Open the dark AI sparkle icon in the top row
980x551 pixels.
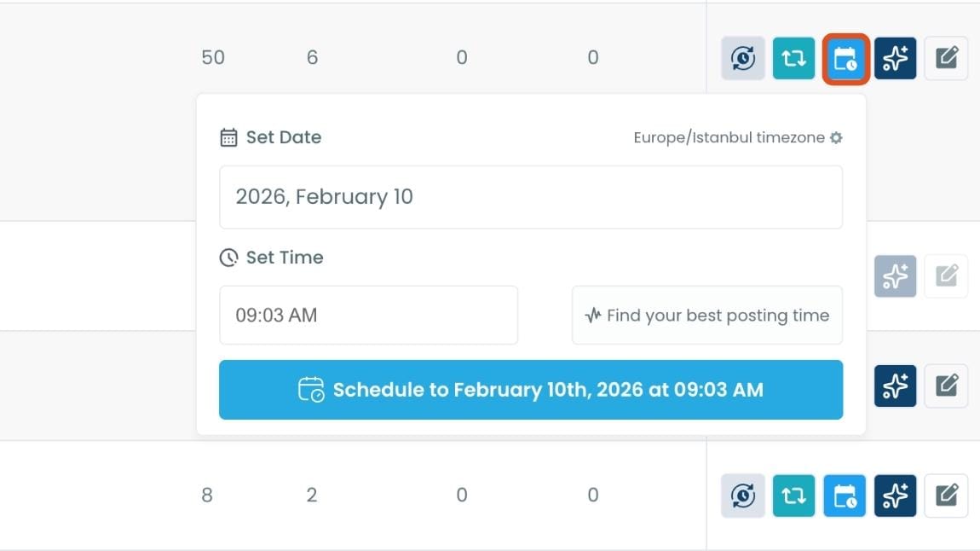895,58
